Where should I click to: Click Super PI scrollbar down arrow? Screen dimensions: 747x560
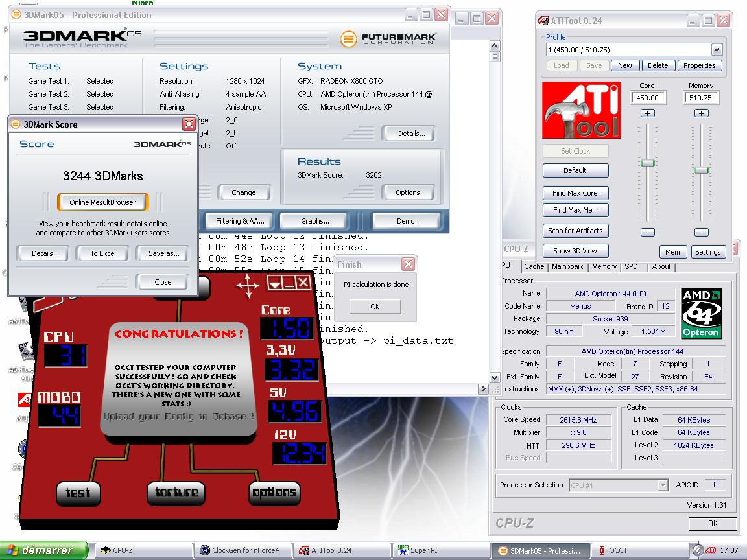tap(495, 378)
